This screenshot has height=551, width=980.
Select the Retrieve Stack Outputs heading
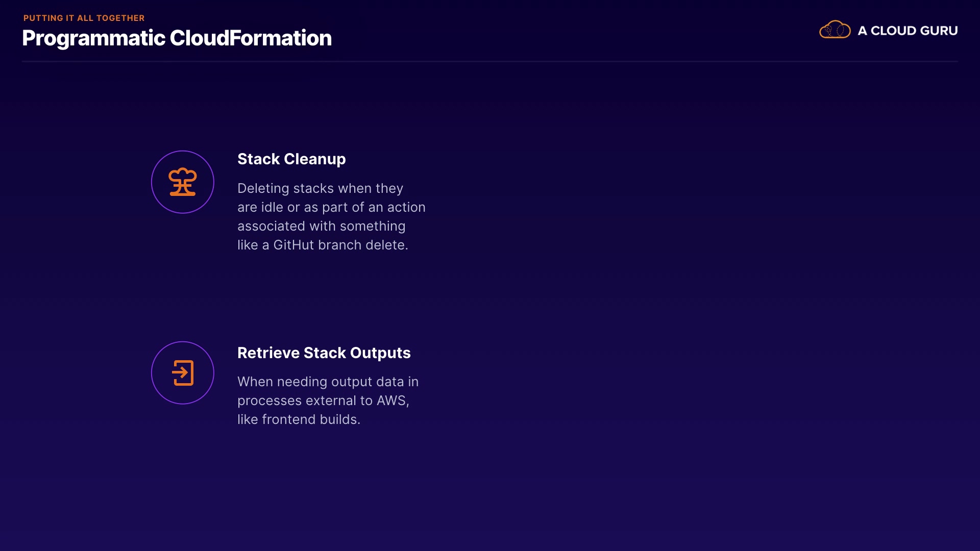(324, 353)
